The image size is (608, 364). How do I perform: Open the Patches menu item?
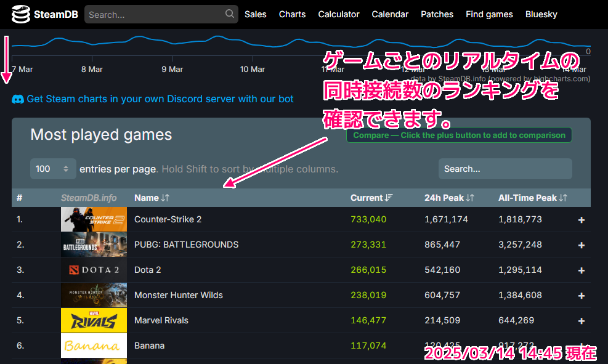point(437,14)
